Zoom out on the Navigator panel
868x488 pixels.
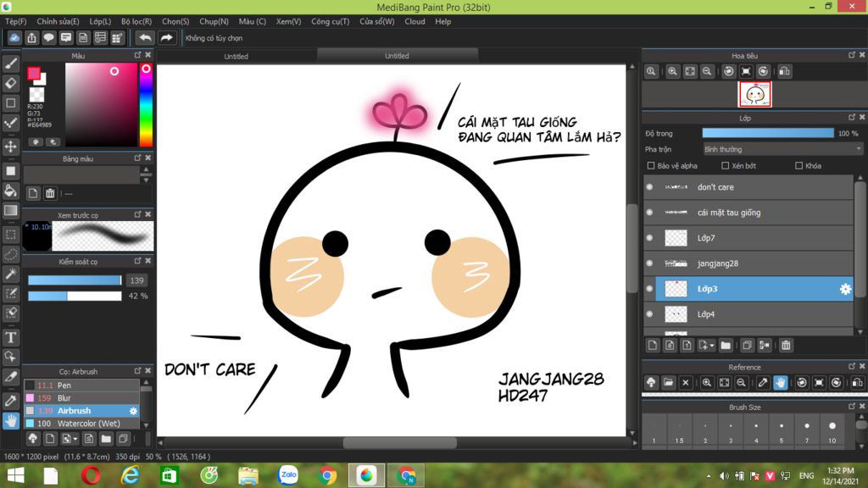(707, 71)
